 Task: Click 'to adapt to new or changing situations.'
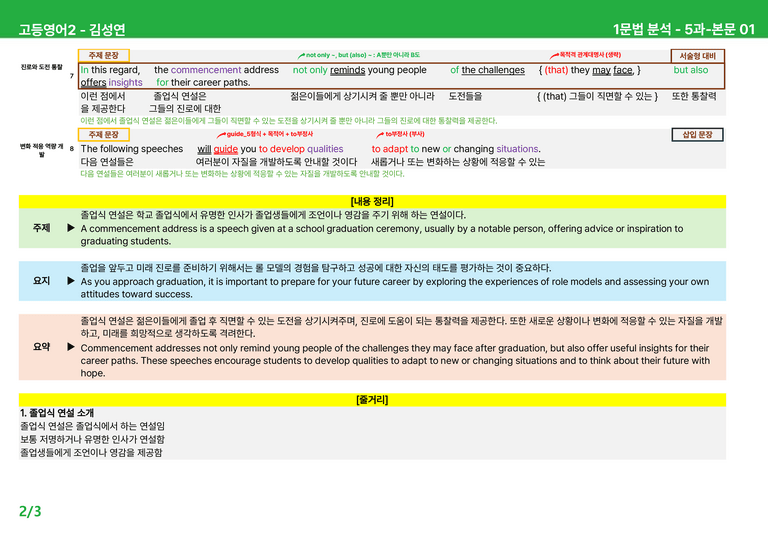coord(456,149)
